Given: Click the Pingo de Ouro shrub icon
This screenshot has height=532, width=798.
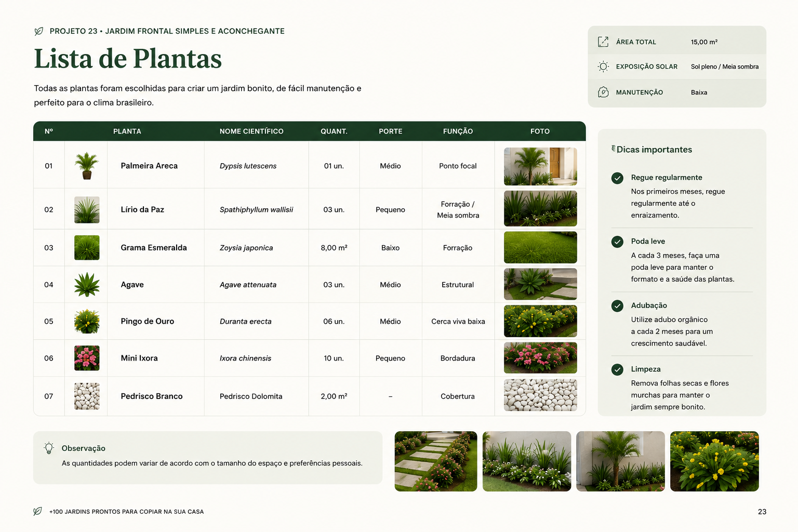Looking at the screenshot, I should (x=87, y=322).
